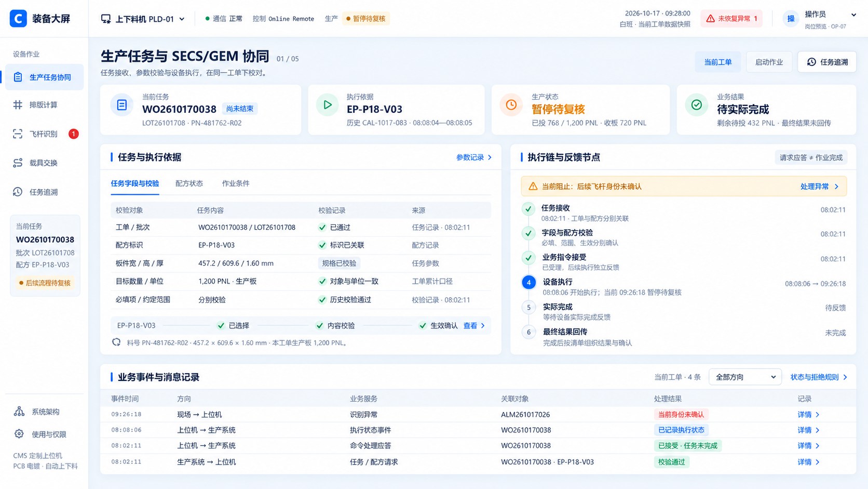Click the 装备大屏 logo icon
The height and width of the screenshot is (489, 868).
(x=18, y=19)
